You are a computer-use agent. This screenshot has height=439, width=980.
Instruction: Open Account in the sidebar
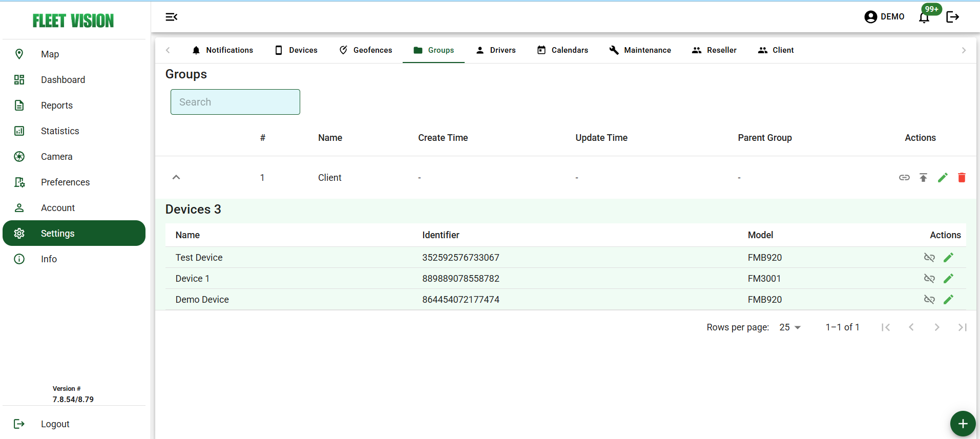click(74, 207)
